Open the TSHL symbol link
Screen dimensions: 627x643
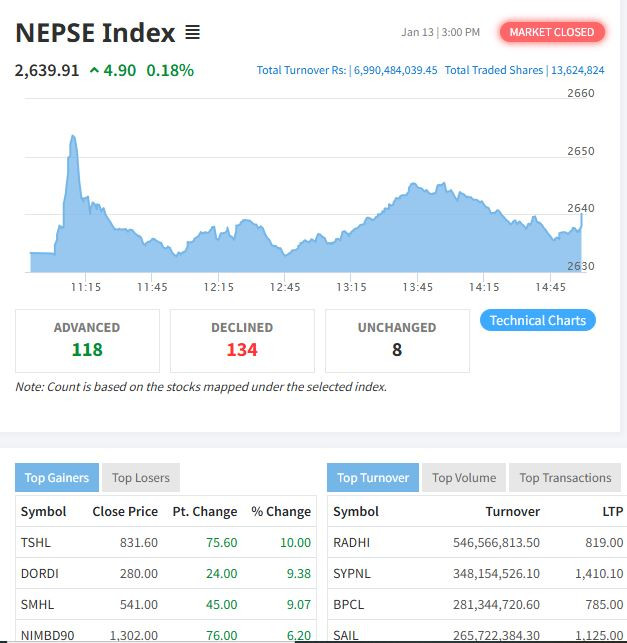tap(34, 542)
